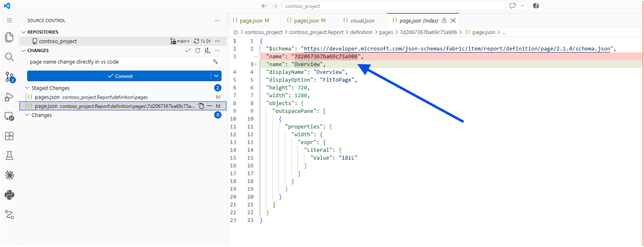Click the "displayOption": "FitToPage" line

coord(312,80)
